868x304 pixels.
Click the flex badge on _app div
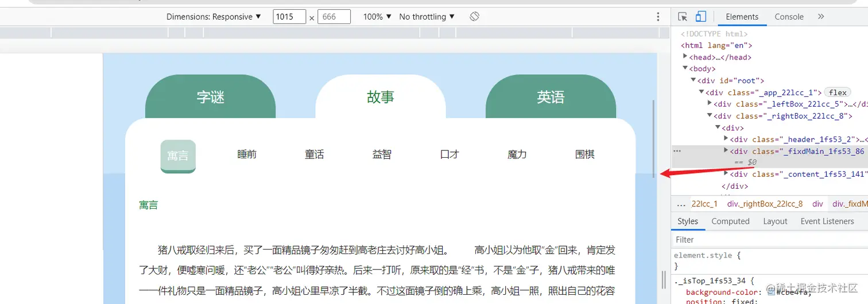coord(838,92)
